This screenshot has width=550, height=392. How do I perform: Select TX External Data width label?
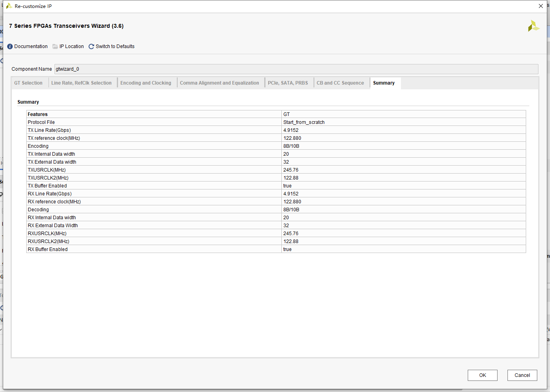[52, 162]
